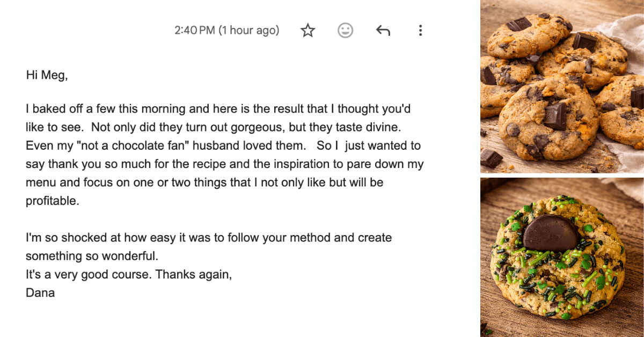Click the "I'm so shocked" sentence start
Viewport: 644px width, 337px height.
60,238
